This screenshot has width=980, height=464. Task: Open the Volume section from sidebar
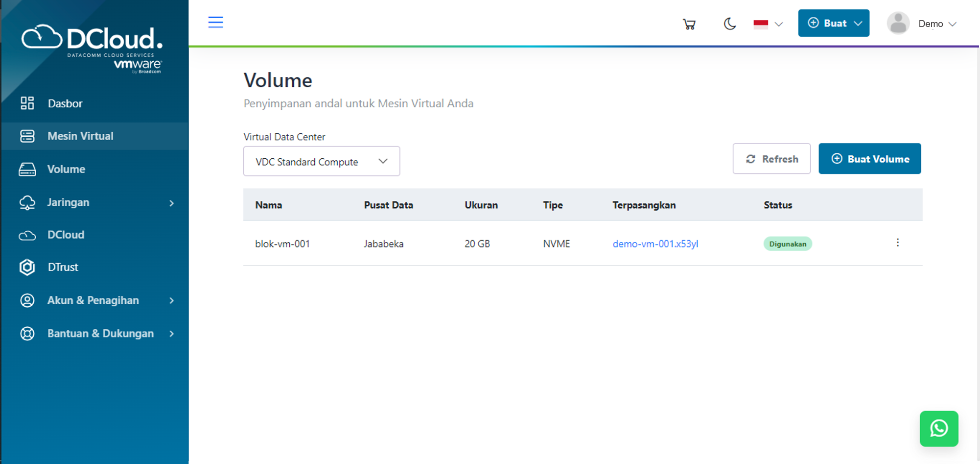coord(66,169)
